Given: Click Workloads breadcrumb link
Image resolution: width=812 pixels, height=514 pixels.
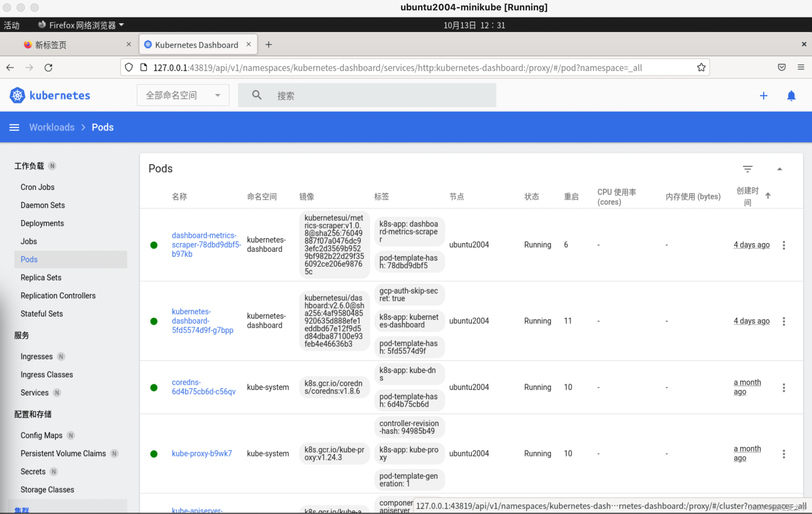Looking at the screenshot, I should click(x=52, y=127).
